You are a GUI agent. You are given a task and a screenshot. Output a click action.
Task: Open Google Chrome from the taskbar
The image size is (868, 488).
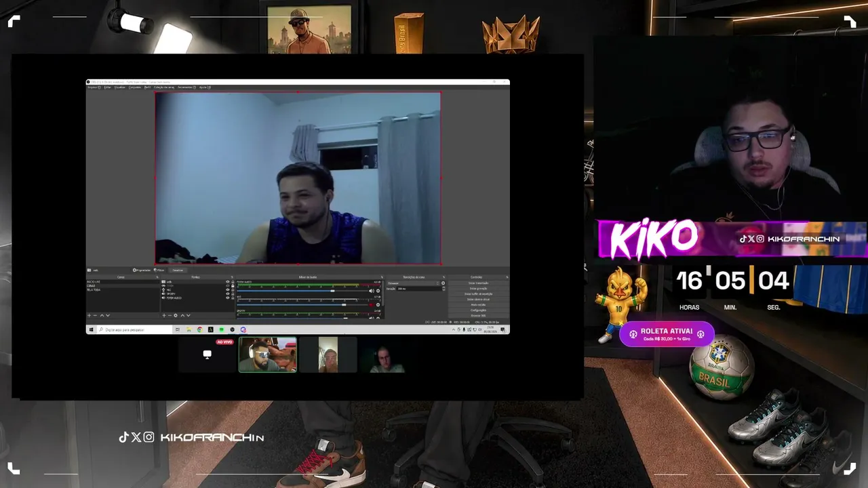[199, 329]
